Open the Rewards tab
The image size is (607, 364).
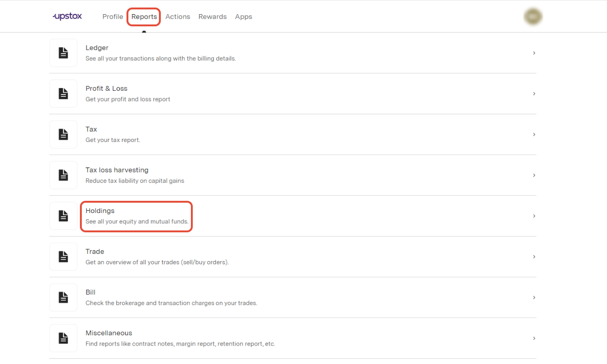(x=213, y=16)
